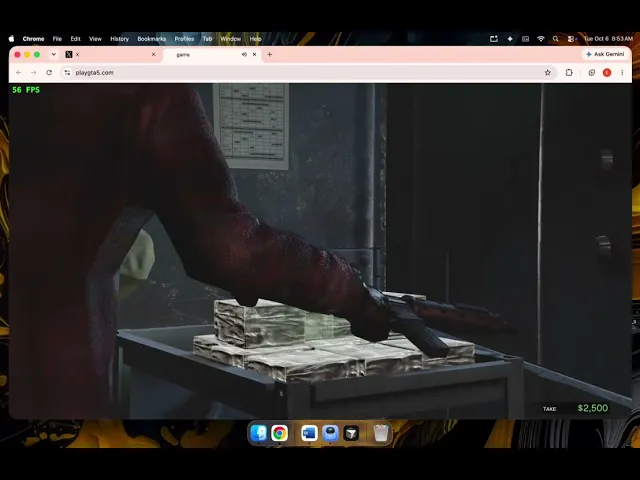Open Control Center in menu bar

pyautogui.click(x=571, y=39)
